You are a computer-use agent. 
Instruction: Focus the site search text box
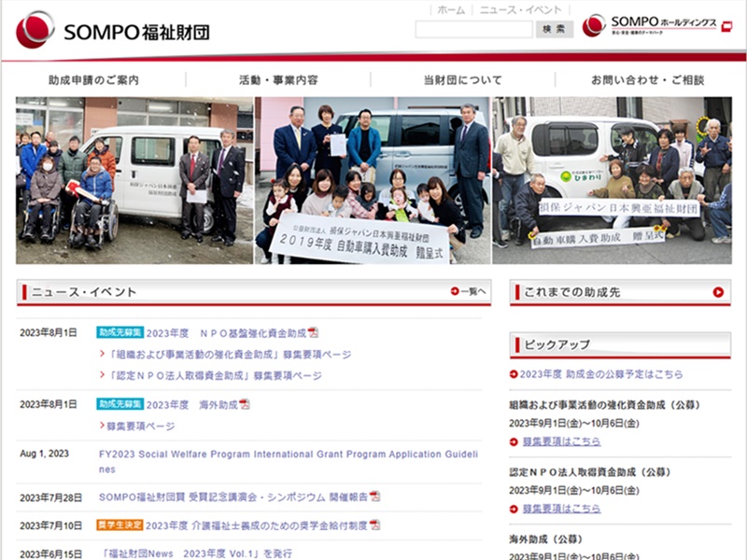[x=474, y=29]
